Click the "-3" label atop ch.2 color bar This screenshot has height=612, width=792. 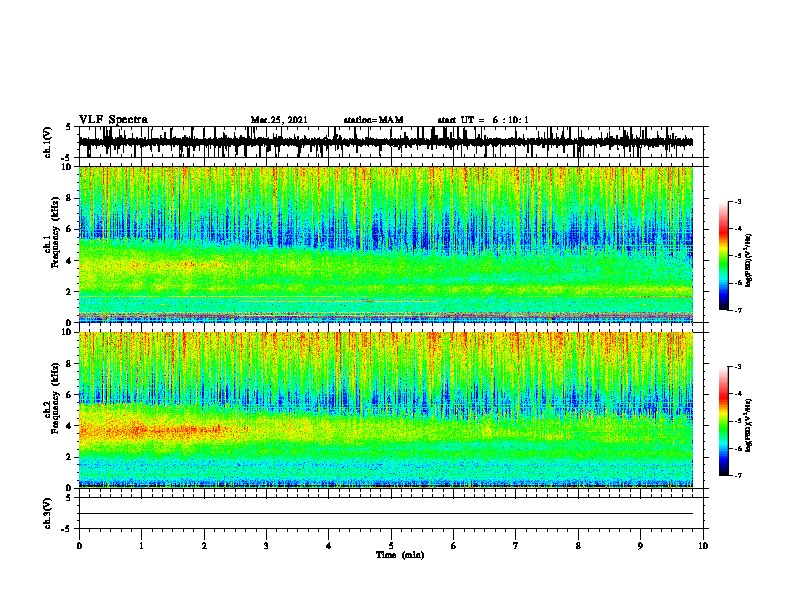pos(738,367)
